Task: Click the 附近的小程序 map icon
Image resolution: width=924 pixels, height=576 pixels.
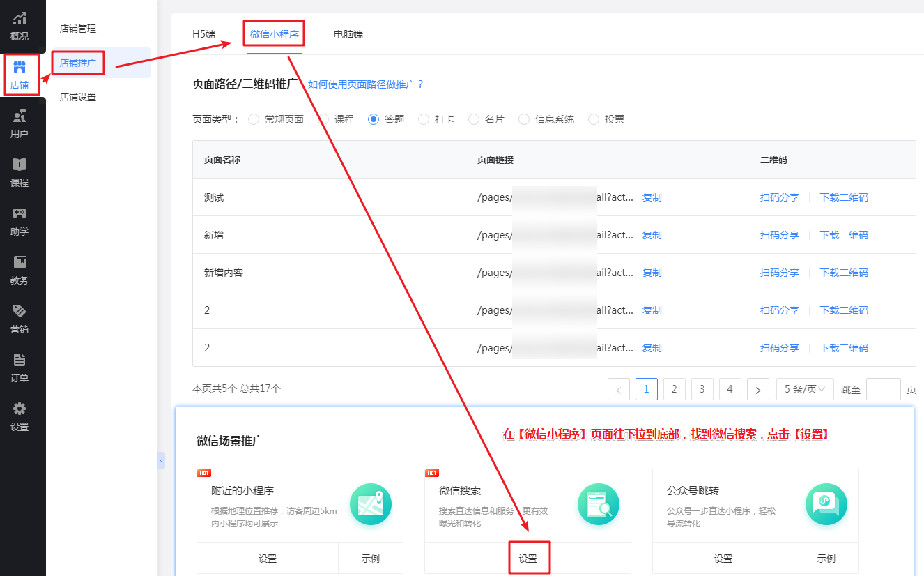Action: tap(371, 504)
